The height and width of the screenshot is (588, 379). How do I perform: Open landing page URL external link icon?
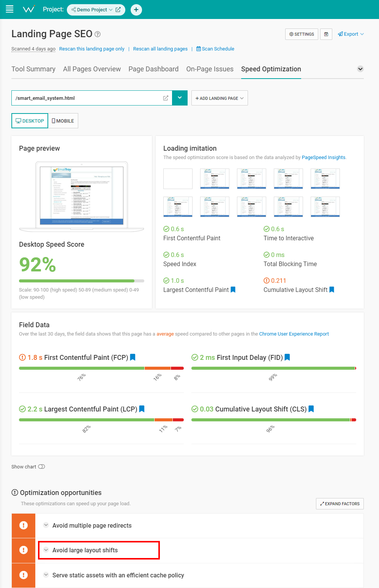(x=166, y=98)
